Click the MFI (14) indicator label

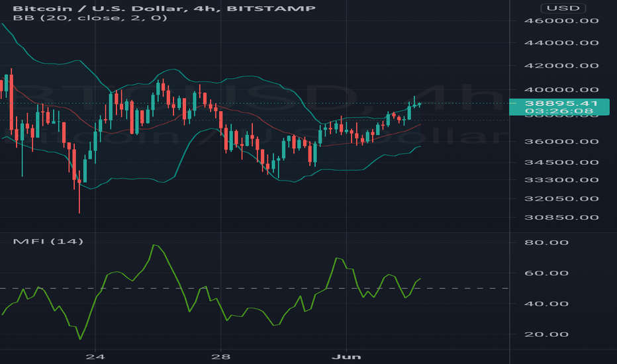pyautogui.click(x=48, y=241)
